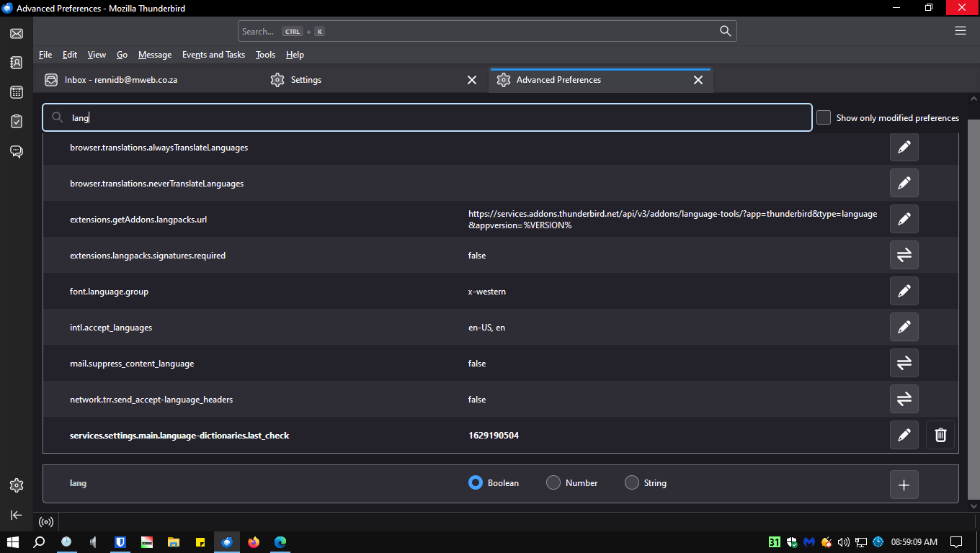
Task: Select the String type radio button
Action: (x=632, y=482)
